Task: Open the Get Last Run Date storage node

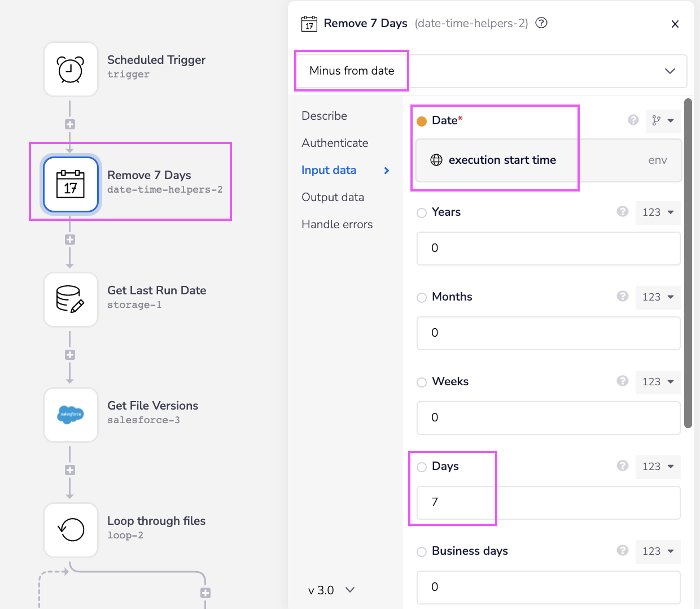Action: [x=71, y=299]
